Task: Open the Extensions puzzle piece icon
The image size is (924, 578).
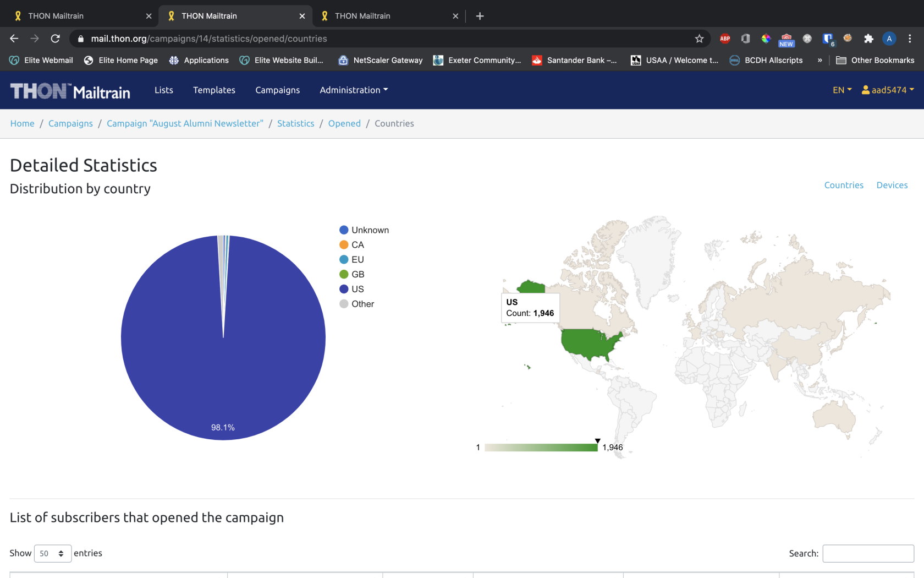Action: coord(868,39)
